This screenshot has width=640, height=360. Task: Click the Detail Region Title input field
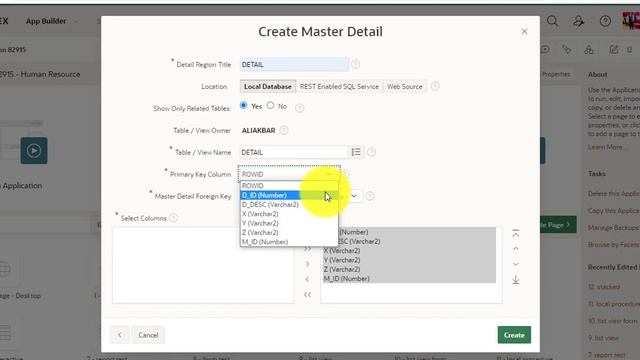pos(294,64)
